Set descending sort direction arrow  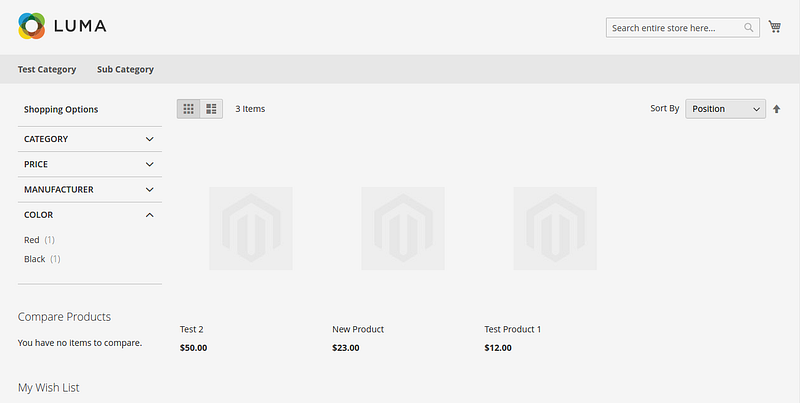point(777,109)
